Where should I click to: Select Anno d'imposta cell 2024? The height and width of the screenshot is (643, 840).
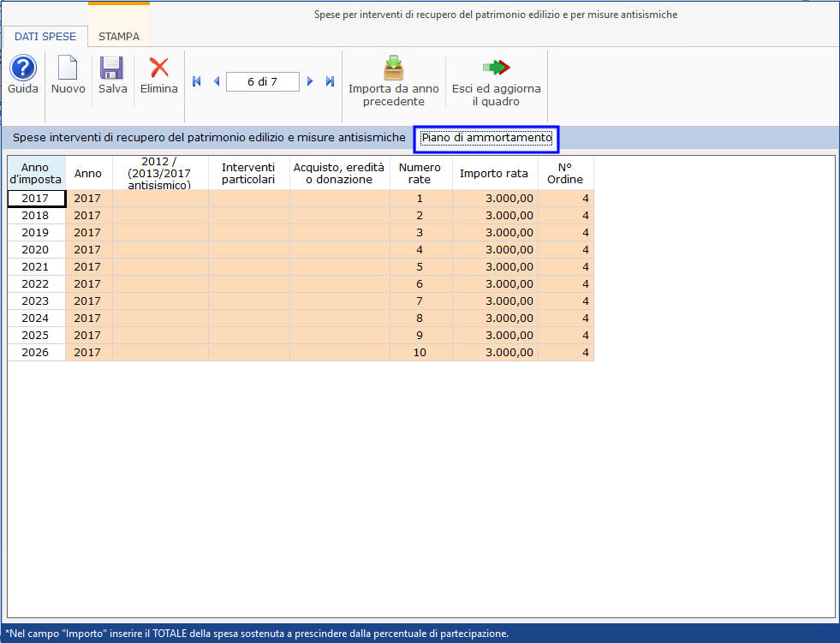click(36, 319)
